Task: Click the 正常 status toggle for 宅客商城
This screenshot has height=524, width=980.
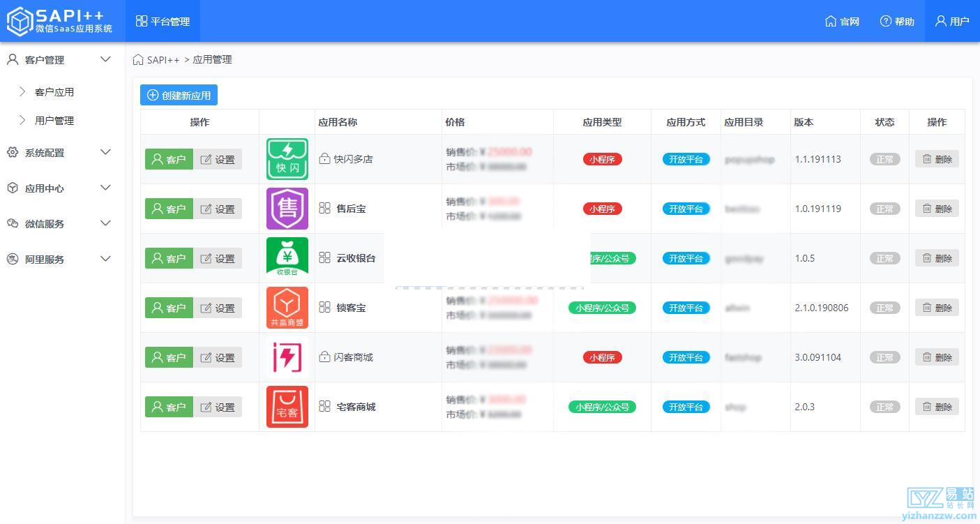Action: click(x=884, y=407)
